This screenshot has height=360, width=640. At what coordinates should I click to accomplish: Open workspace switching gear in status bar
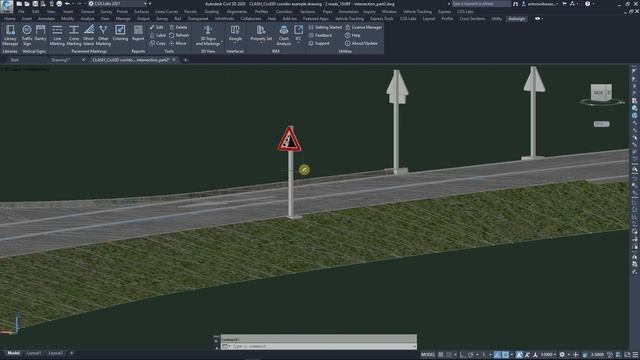[x=562, y=355]
